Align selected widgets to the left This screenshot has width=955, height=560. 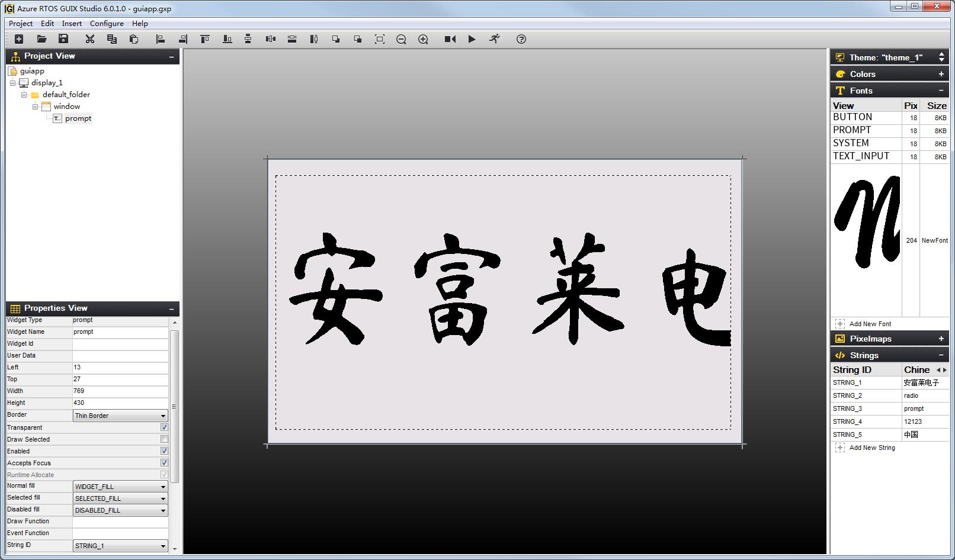(160, 39)
